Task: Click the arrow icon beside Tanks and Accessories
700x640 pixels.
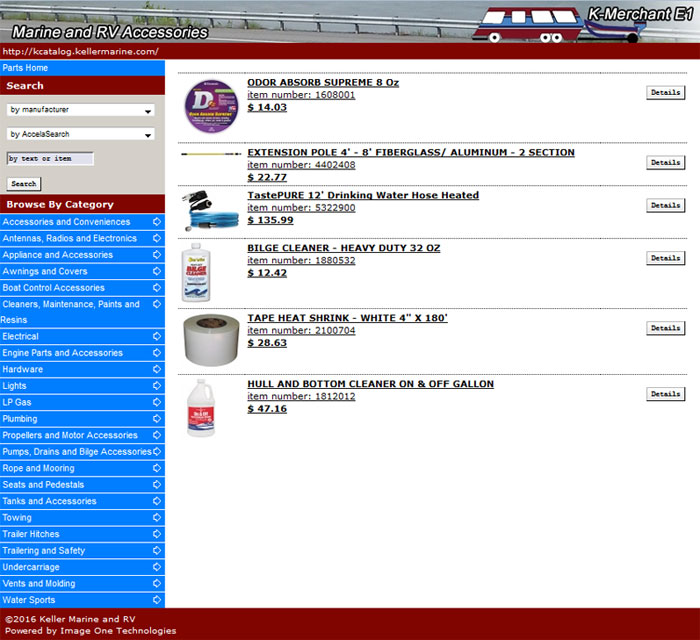Action: 157,501
